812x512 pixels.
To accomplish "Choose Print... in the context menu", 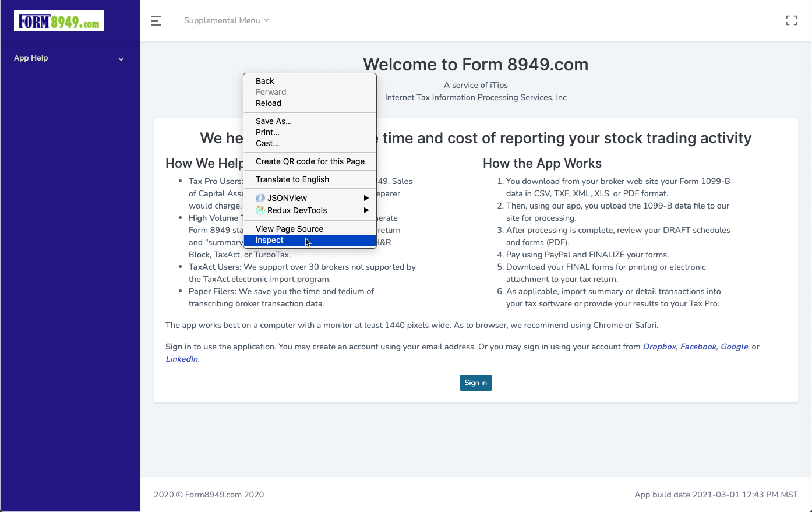I will (x=310, y=132).
